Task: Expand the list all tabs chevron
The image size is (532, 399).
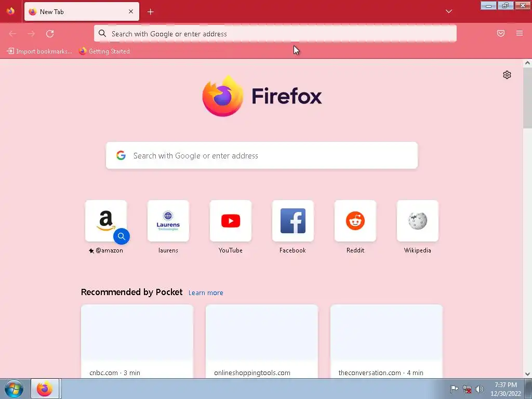Action: [x=449, y=11]
